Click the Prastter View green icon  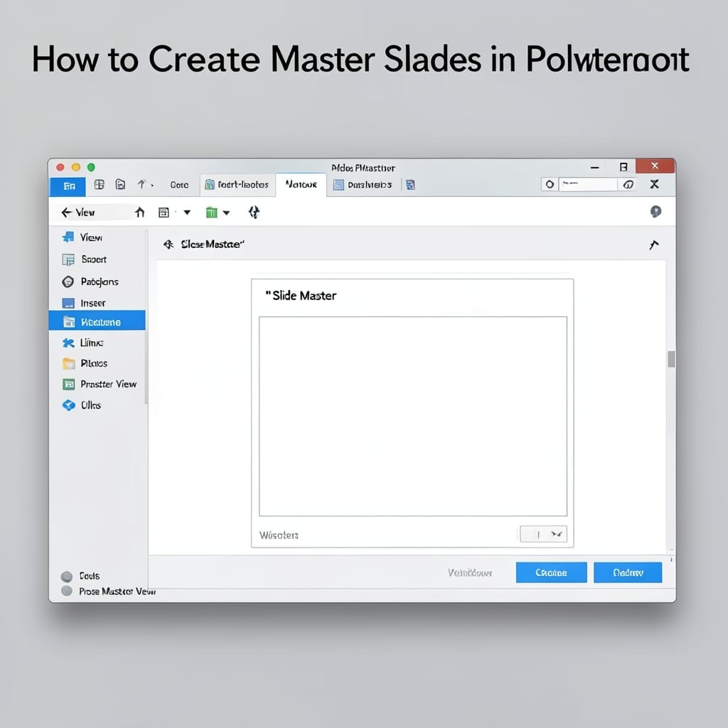(x=69, y=385)
